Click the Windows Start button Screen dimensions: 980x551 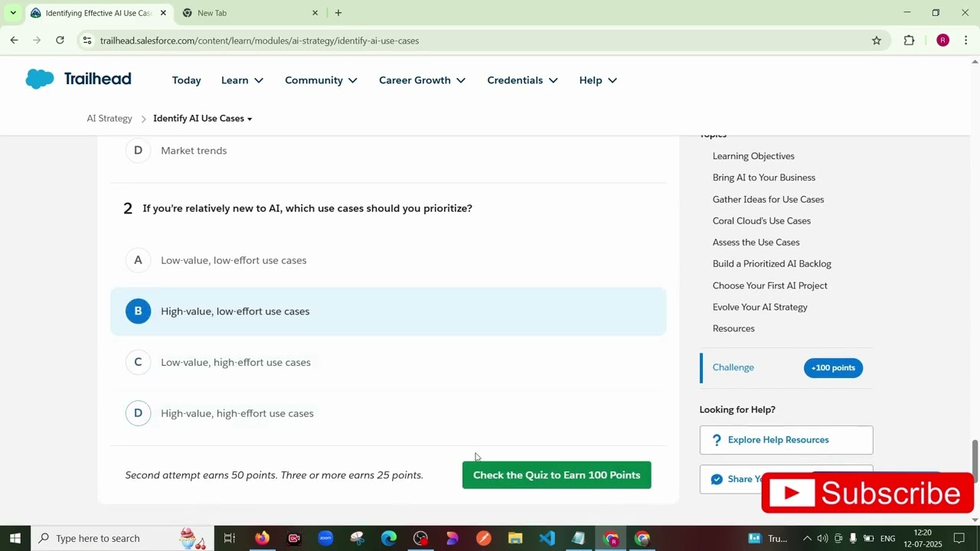click(15, 539)
